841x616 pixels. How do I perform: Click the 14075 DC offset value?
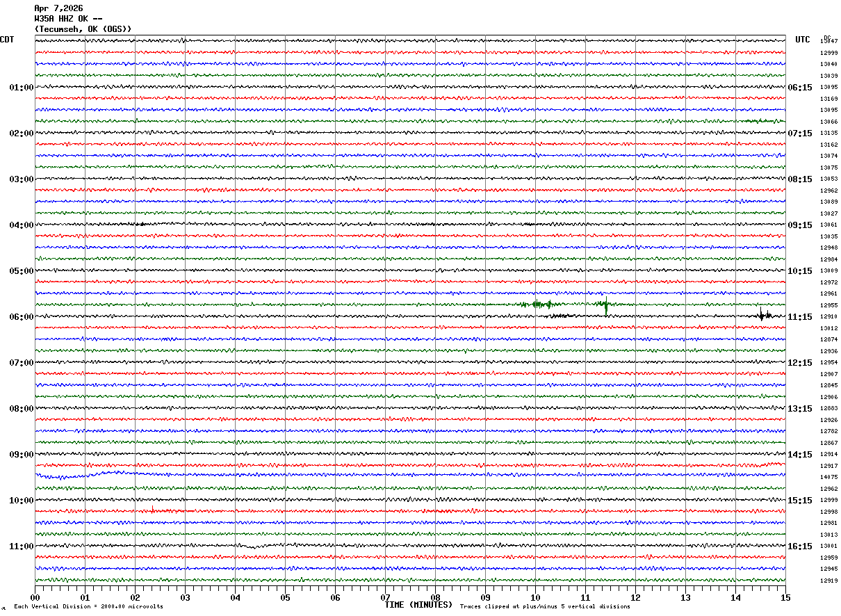tap(828, 478)
